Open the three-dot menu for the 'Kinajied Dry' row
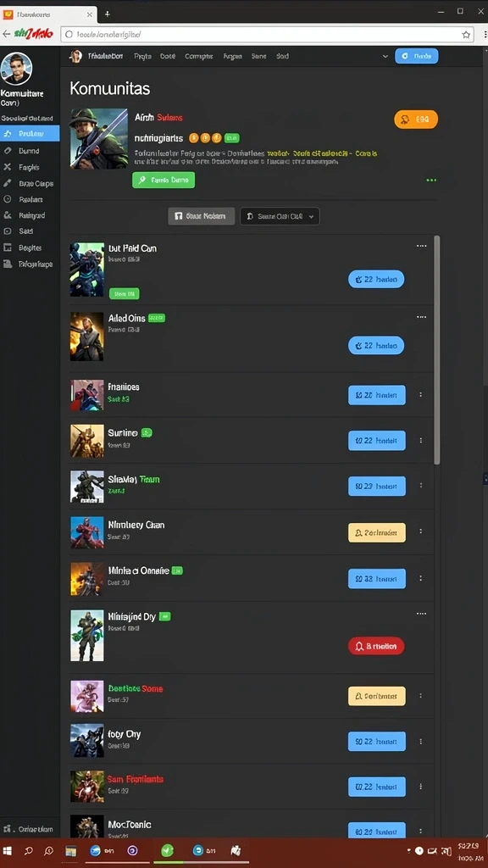The image size is (488, 868). coord(421,614)
